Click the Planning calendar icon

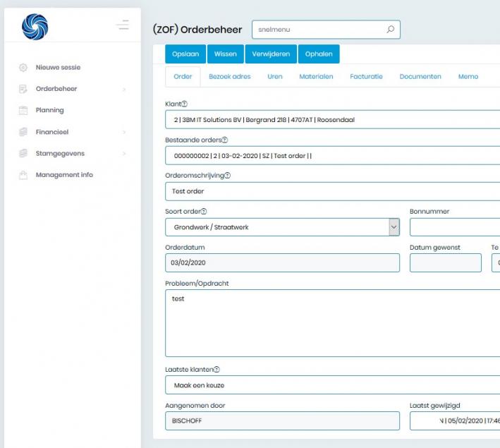(23, 111)
